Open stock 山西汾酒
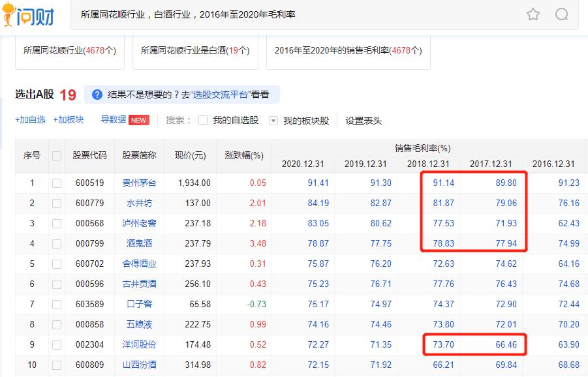This screenshot has height=377, width=588. (x=139, y=365)
